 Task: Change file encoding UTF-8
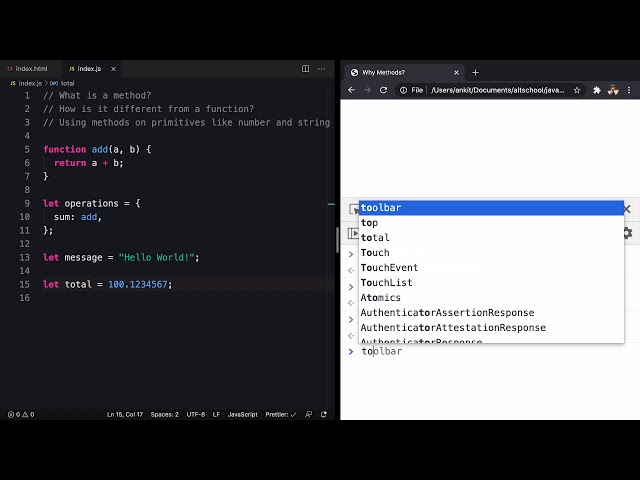pyautogui.click(x=196, y=414)
